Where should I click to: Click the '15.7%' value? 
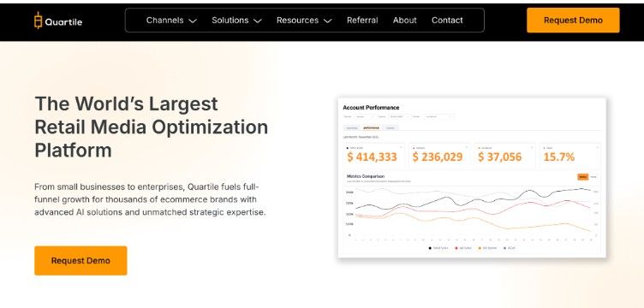tap(559, 157)
